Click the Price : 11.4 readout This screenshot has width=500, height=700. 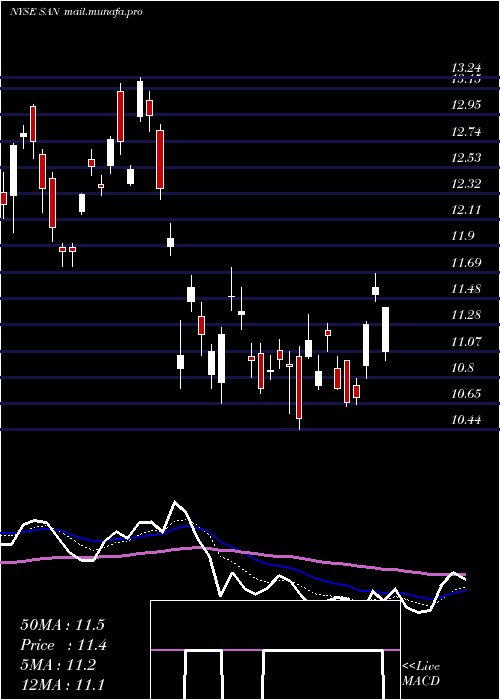(64, 645)
